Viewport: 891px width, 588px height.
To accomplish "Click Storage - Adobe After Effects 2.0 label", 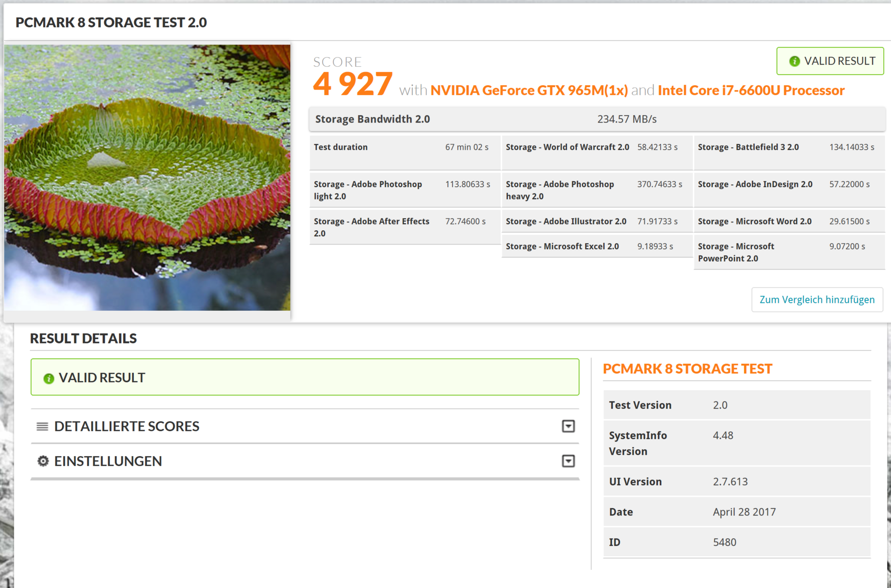I will [371, 227].
